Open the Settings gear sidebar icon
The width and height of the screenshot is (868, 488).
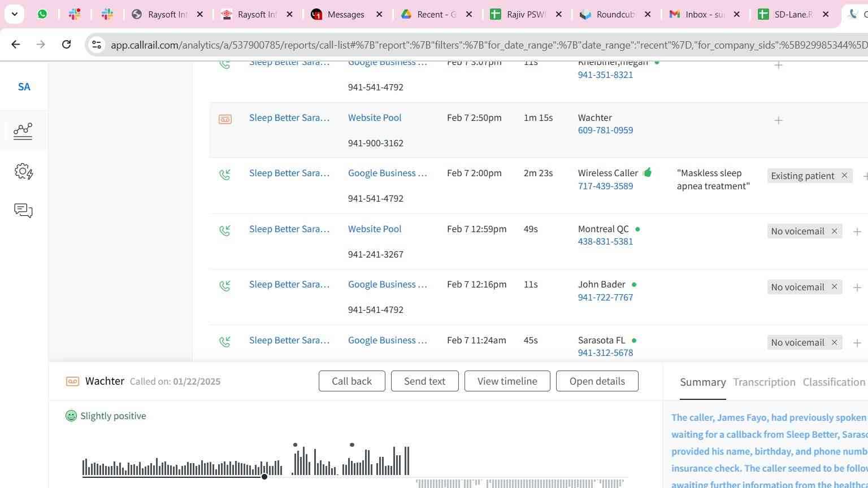[x=24, y=171]
